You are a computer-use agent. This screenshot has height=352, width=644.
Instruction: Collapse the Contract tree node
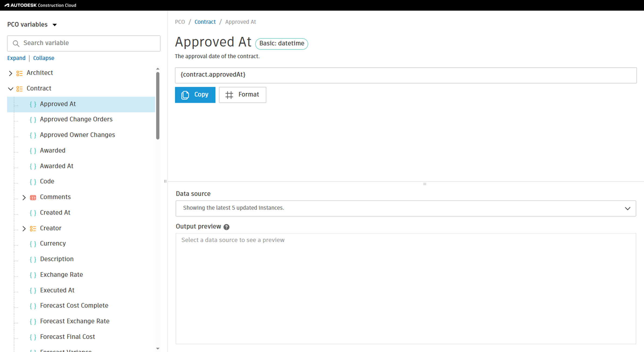click(11, 89)
